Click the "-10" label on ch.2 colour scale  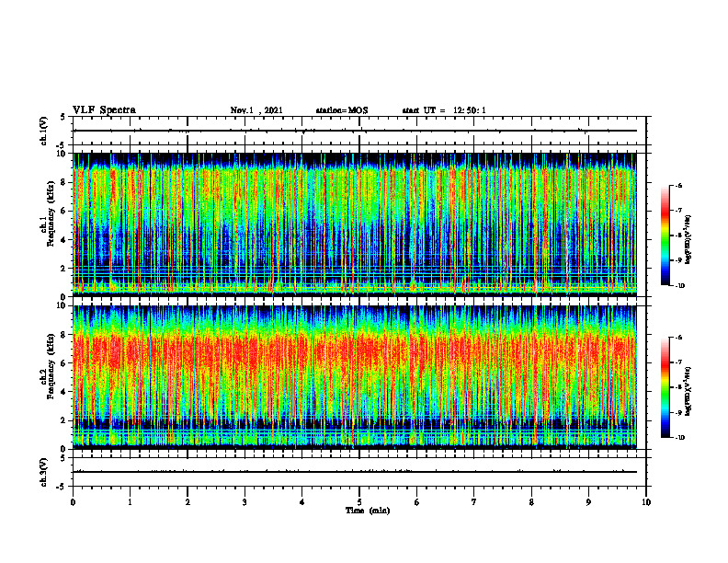click(x=679, y=438)
